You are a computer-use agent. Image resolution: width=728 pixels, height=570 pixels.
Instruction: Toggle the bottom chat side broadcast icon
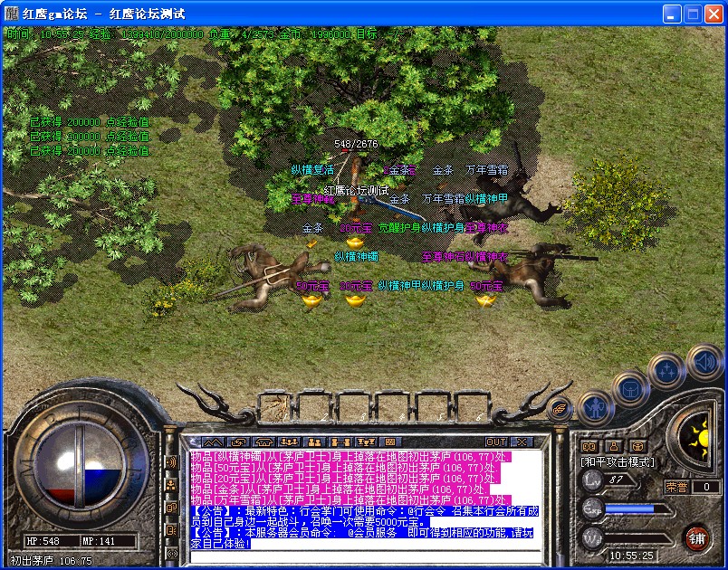(x=171, y=554)
